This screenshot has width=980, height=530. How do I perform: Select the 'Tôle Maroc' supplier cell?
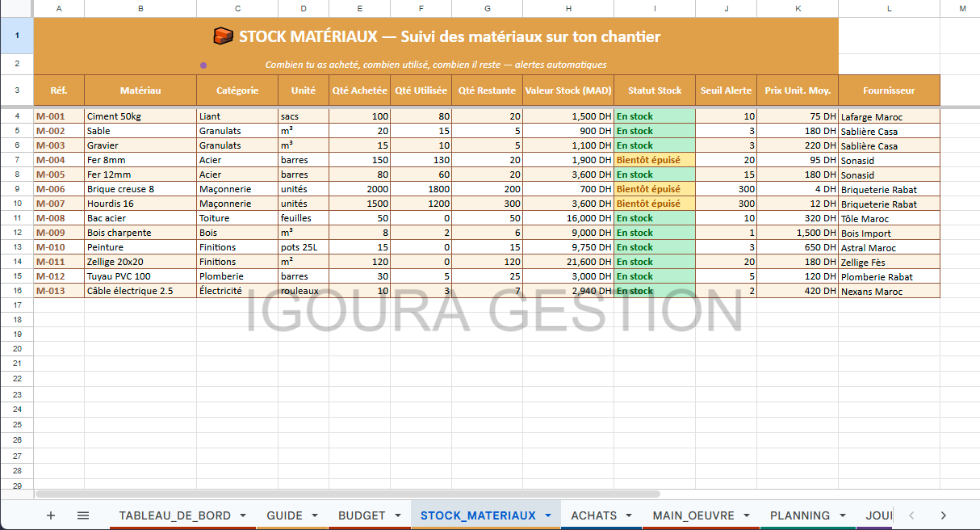coord(889,218)
